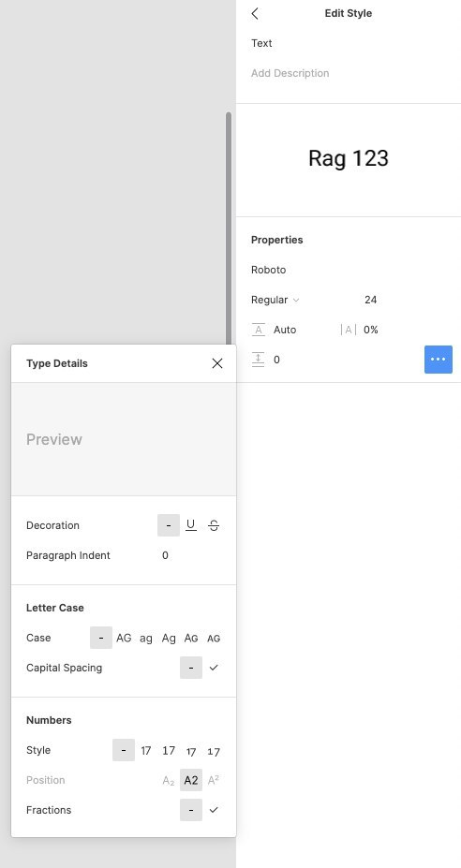The image size is (461, 868).
Task: Go back using the Edit Style arrow
Action: [255, 14]
